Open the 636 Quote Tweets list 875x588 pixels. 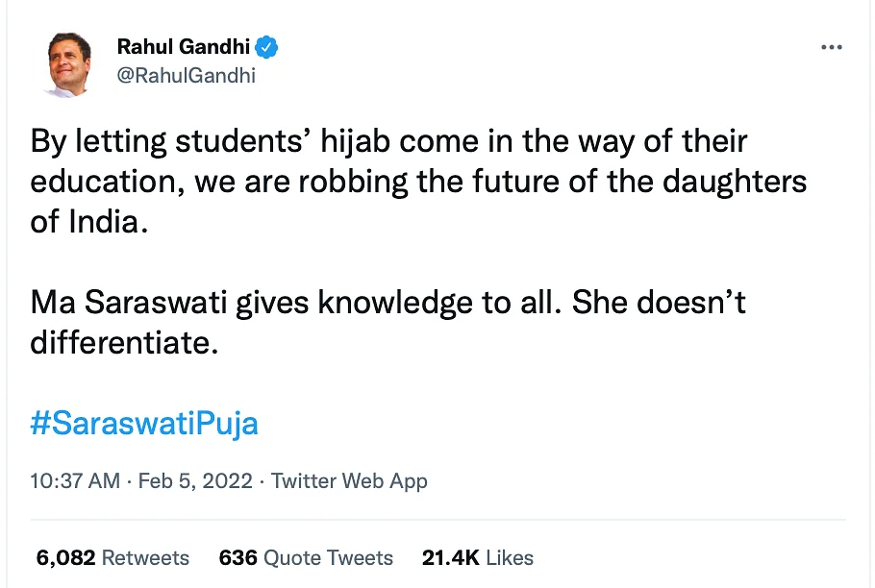(306, 557)
